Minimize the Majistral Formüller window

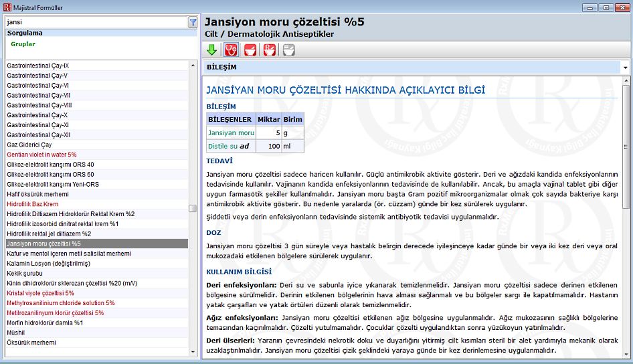coord(590,7)
